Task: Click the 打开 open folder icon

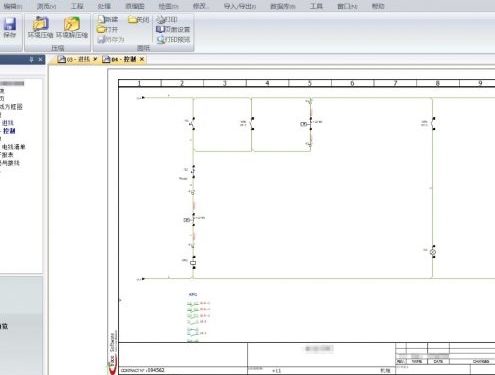Action: coord(101,29)
